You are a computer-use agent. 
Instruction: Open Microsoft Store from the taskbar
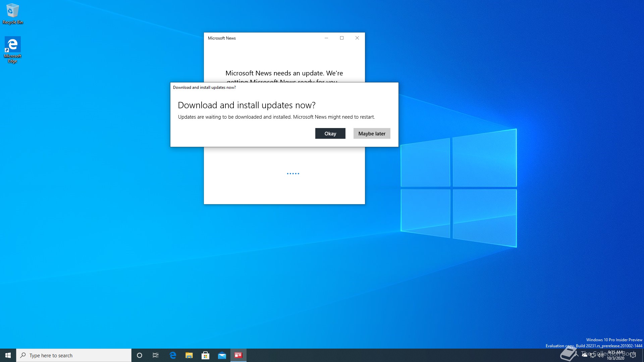pyautogui.click(x=206, y=355)
